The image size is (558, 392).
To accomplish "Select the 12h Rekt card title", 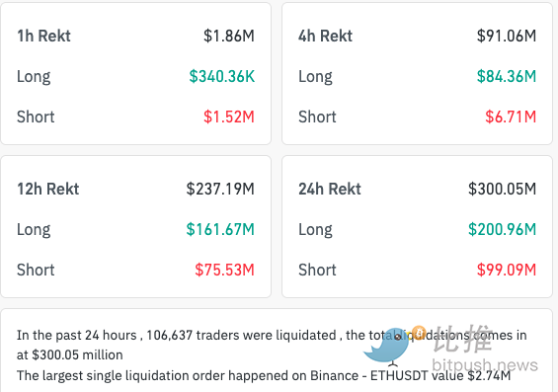I will click(48, 189).
